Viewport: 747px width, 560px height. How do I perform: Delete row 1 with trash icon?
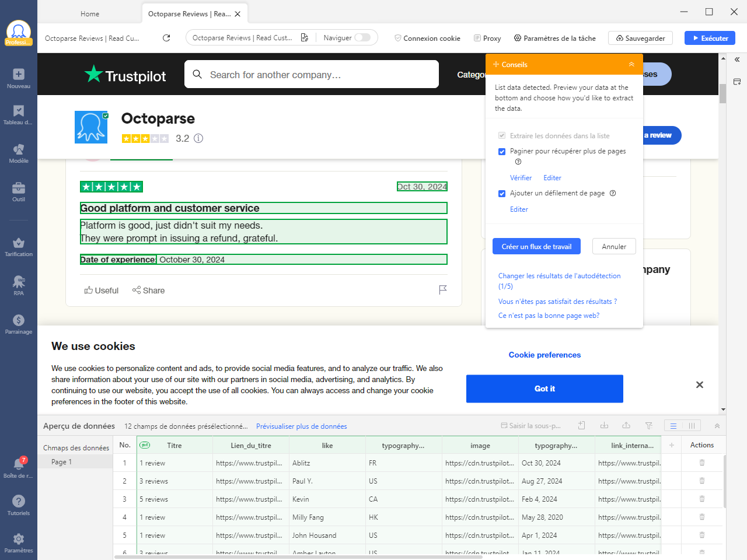coord(702,463)
